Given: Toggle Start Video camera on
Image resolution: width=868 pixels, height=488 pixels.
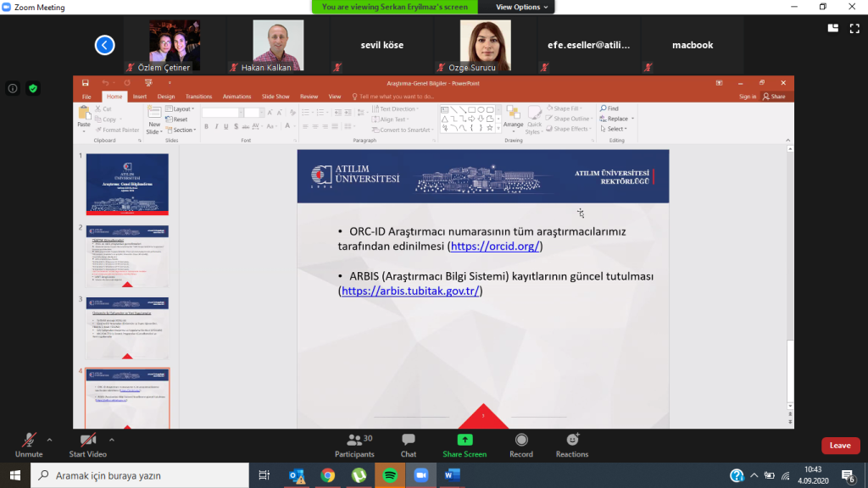Looking at the screenshot, I should point(88,441).
